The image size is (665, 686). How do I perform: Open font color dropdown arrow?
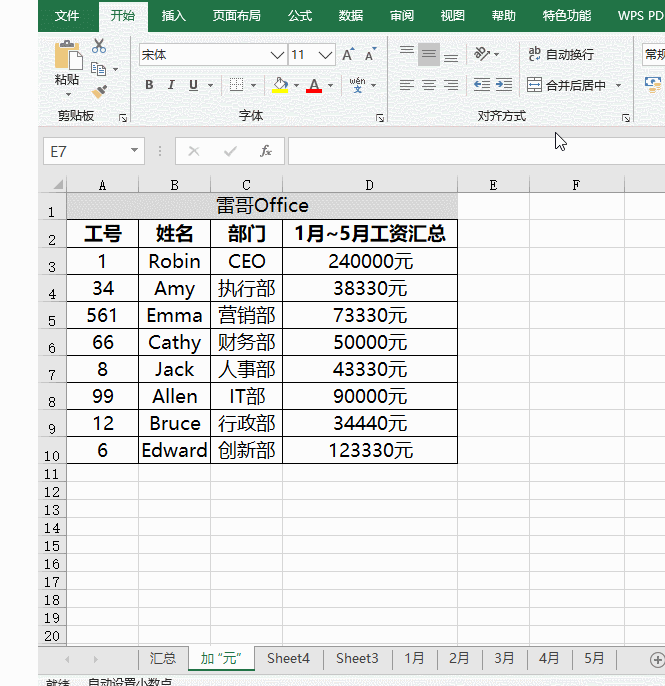(x=330, y=85)
